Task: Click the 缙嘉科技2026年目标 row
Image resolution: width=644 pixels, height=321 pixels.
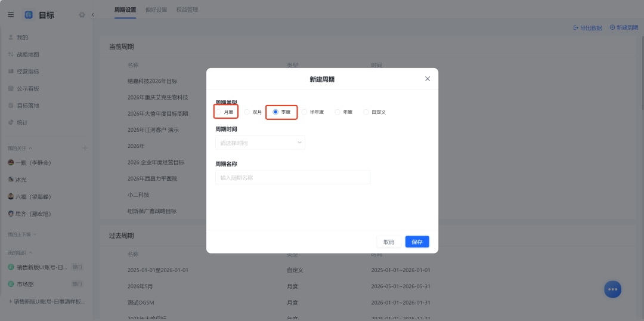Action: click(153, 81)
